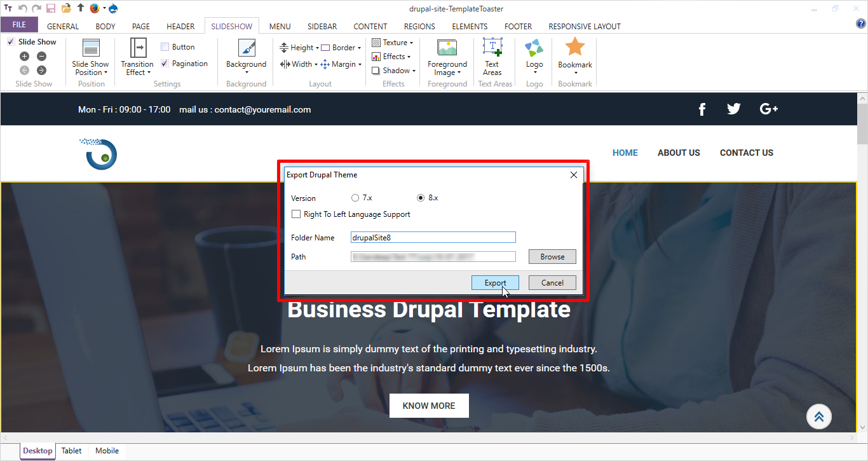Screen dimensions: 868x461
Task: Click the Facebook icon in site header
Action: point(702,109)
